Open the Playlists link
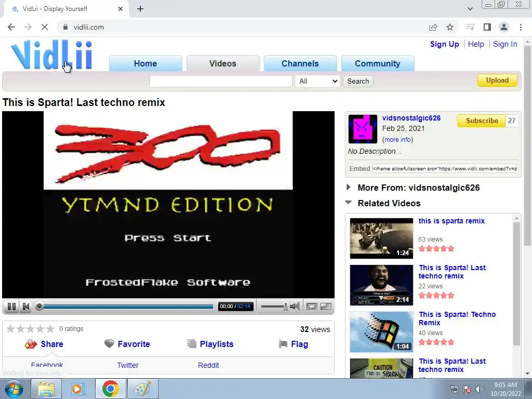532x399 pixels. (217, 344)
